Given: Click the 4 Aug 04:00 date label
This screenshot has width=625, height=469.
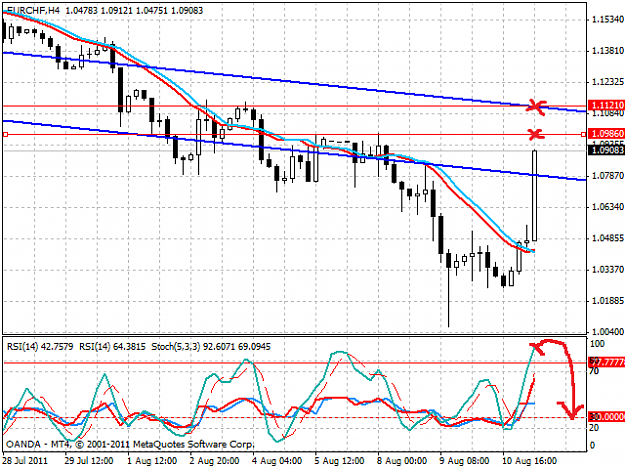Looking at the screenshot, I should pos(277,461).
